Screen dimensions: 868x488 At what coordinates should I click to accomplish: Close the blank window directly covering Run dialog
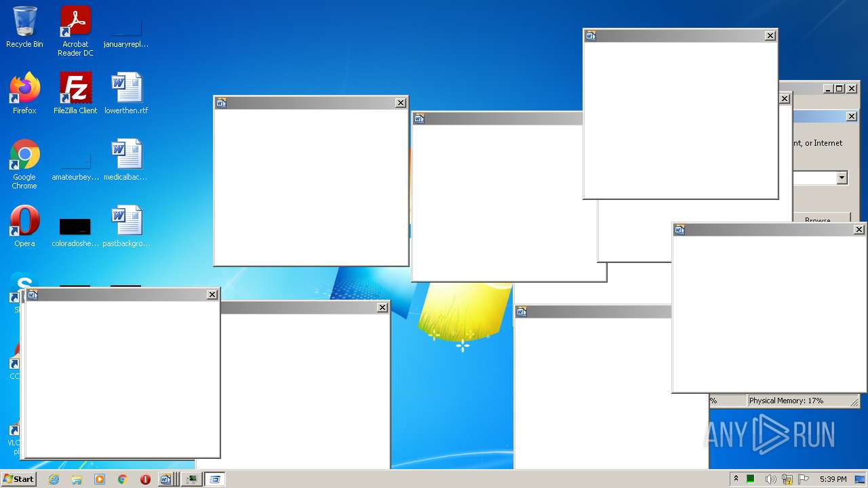(785, 99)
